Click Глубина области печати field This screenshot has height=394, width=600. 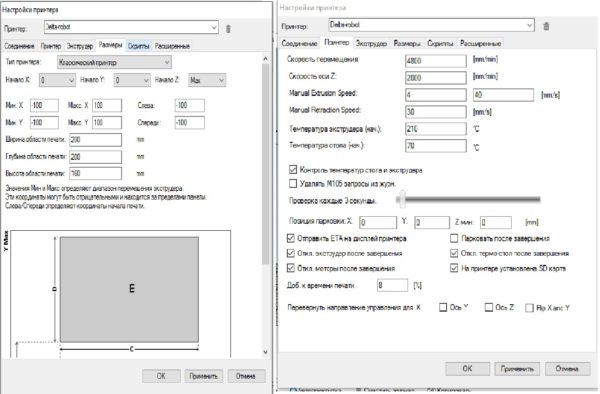[96, 157]
